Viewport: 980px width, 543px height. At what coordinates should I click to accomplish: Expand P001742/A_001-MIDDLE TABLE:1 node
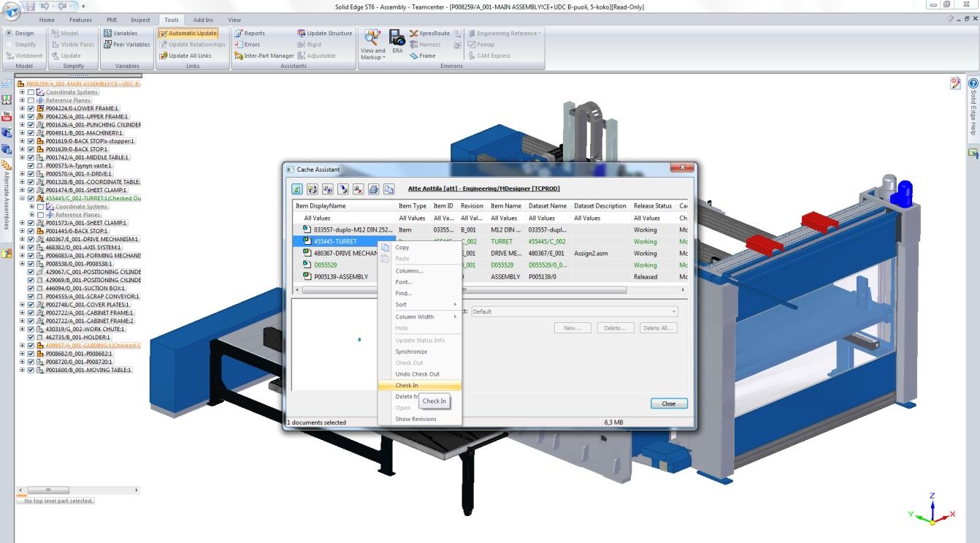click(23, 157)
